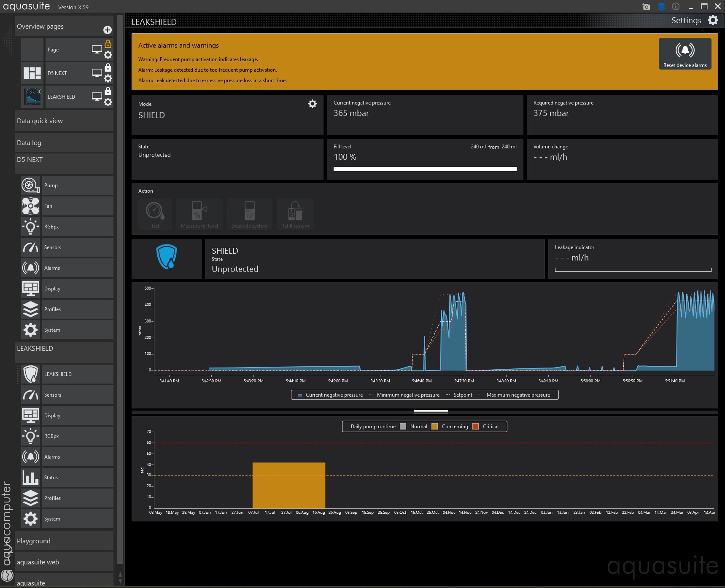The width and height of the screenshot is (725, 588).
Task: Open the info icon in title bar
Action: [675, 7]
